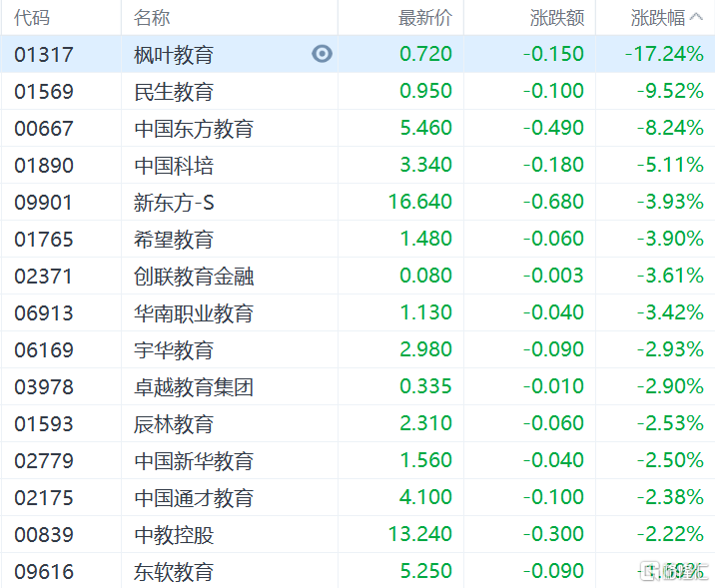
Task: Click 枫叶教育 change -17.24%
Action: coord(664,54)
